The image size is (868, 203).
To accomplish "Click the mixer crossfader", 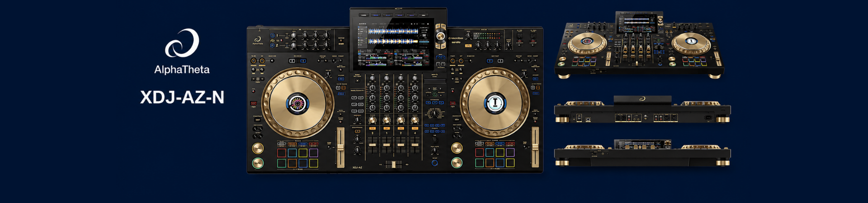I will (x=393, y=164).
